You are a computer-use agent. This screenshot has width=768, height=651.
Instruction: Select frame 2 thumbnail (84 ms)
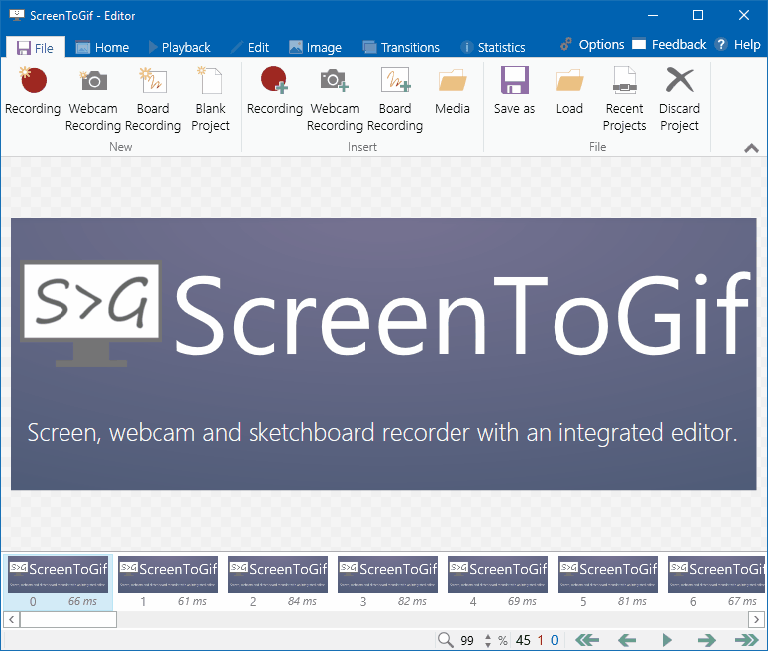(x=278, y=582)
